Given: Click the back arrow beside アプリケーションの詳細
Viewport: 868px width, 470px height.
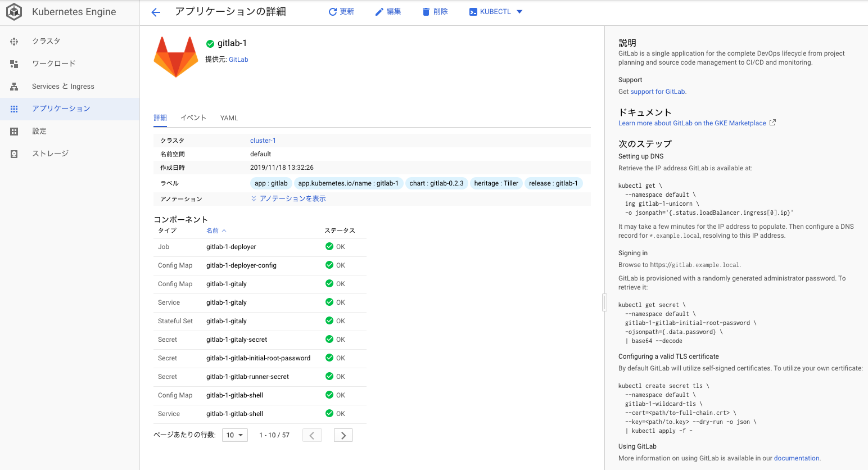Looking at the screenshot, I should tap(156, 12).
